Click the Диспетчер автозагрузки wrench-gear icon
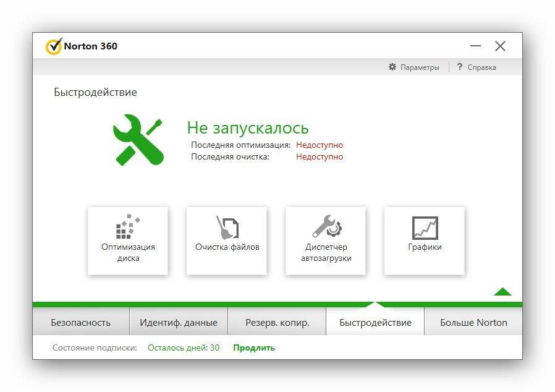 tap(326, 226)
